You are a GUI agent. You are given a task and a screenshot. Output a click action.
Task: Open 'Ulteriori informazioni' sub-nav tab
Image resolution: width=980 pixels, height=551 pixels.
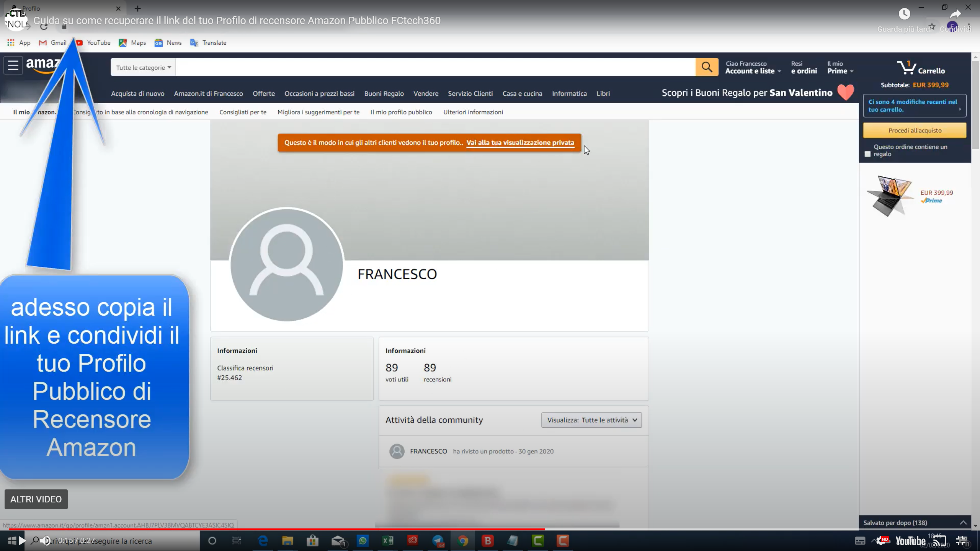(473, 112)
